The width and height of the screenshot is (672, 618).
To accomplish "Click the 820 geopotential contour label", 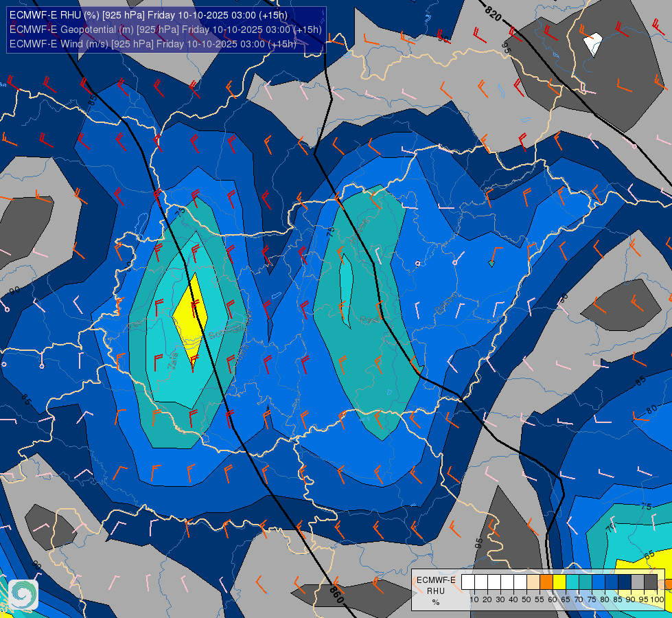I will 494,12.
